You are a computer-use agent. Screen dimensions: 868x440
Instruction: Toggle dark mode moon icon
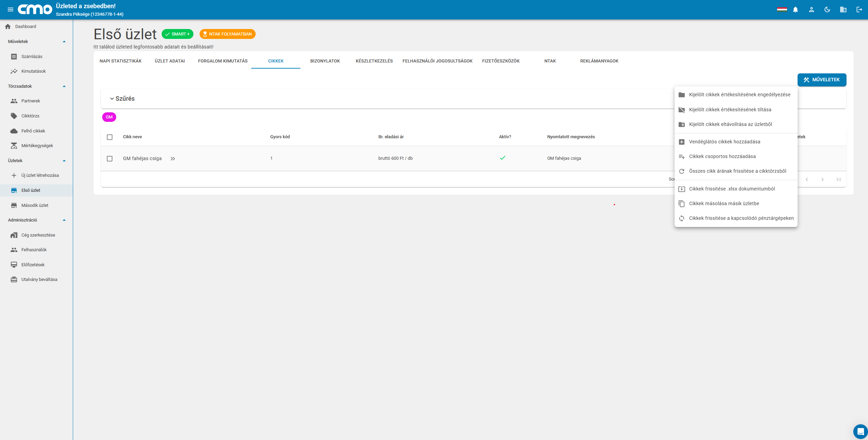pos(827,10)
